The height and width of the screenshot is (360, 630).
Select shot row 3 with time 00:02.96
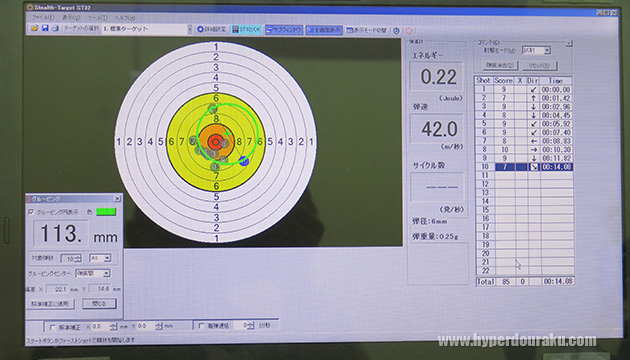(524, 106)
